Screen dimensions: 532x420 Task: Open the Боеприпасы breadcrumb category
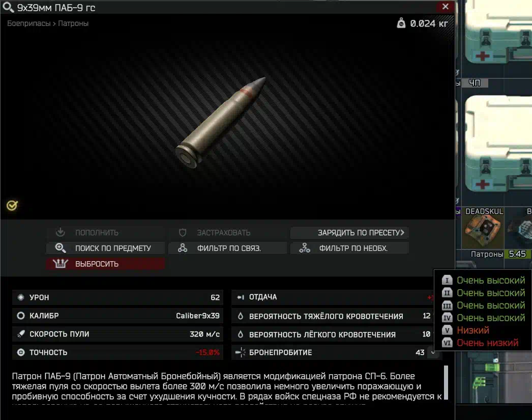pyautogui.click(x=28, y=23)
